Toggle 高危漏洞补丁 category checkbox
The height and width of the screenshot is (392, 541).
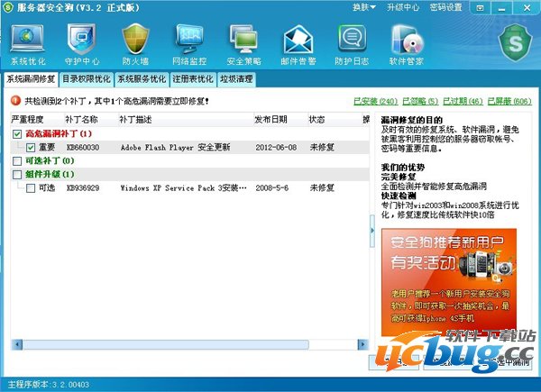17,134
